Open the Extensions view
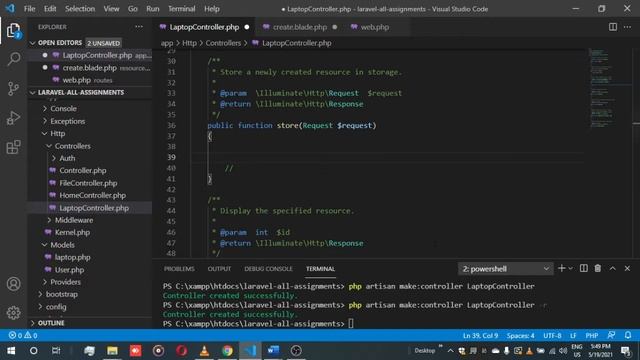This screenshot has height=360, width=640. point(13,147)
